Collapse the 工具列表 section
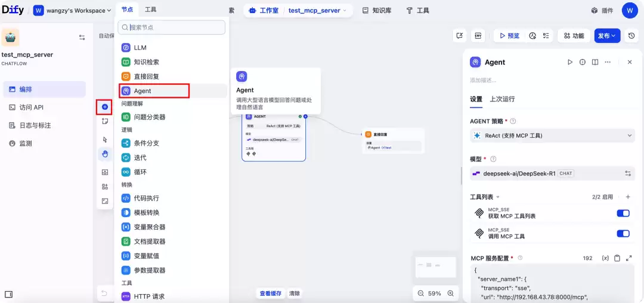Screen dimensions: 644x303 click(x=485, y=197)
